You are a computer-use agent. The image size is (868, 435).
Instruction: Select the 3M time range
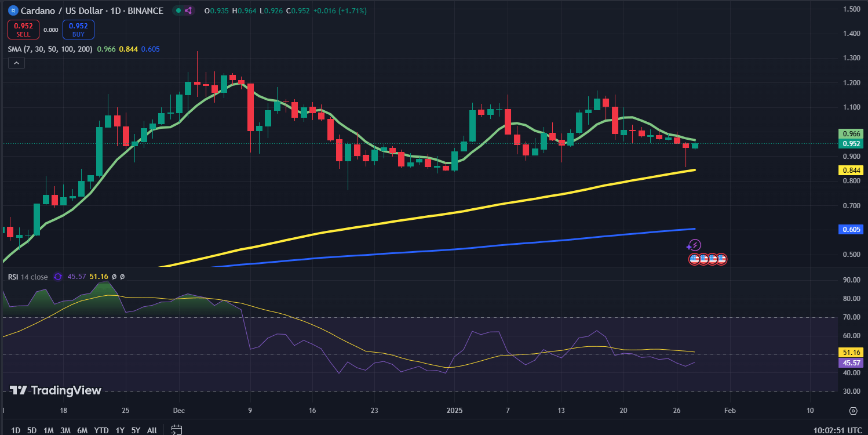point(65,430)
